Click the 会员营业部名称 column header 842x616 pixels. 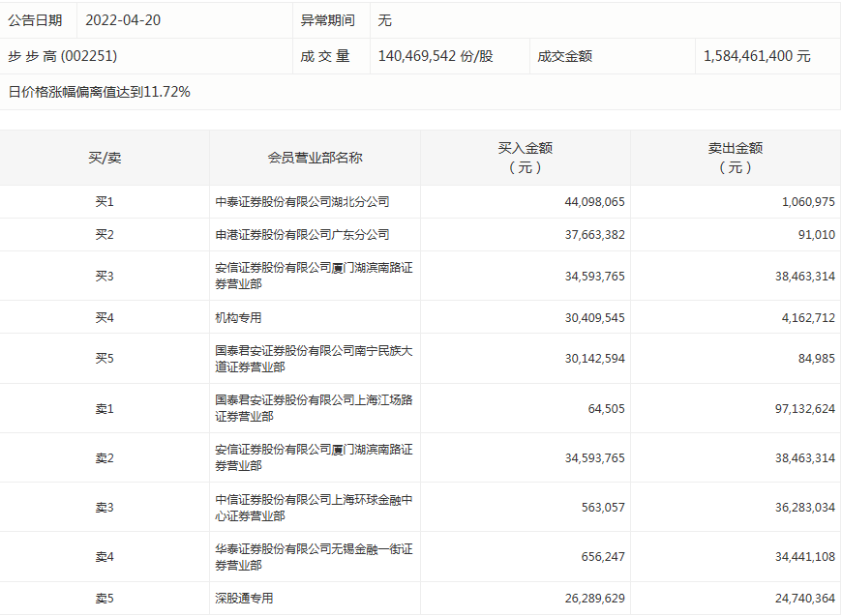pyautogui.click(x=315, y=158)
